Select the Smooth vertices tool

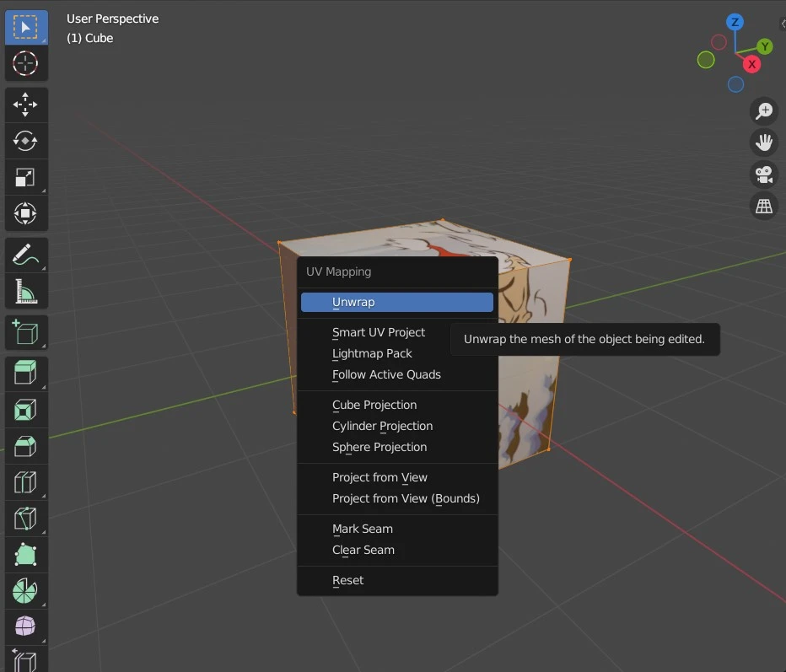tap(26, 627)
